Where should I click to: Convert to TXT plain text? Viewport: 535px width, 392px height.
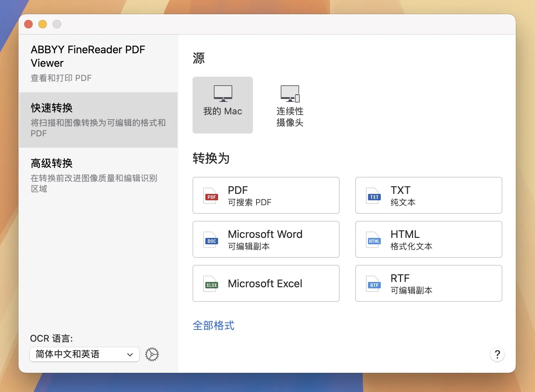[x=429, y=195]
